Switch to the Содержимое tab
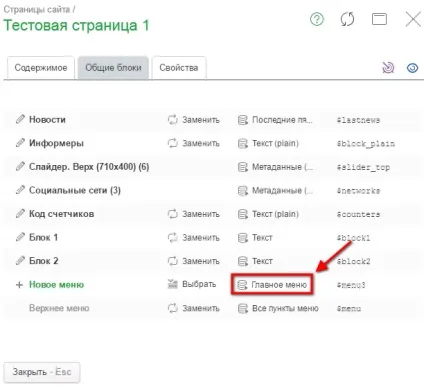 (x=41, y=68)
